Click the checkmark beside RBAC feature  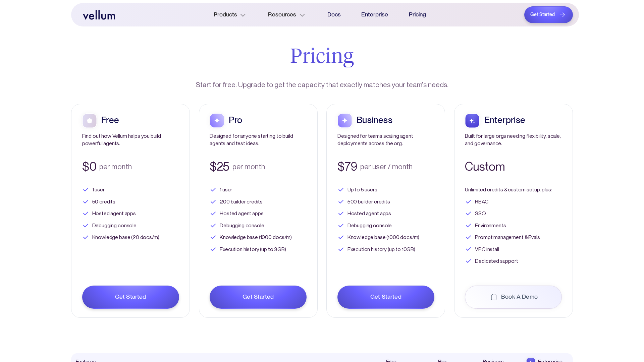[x=469, y=202]
